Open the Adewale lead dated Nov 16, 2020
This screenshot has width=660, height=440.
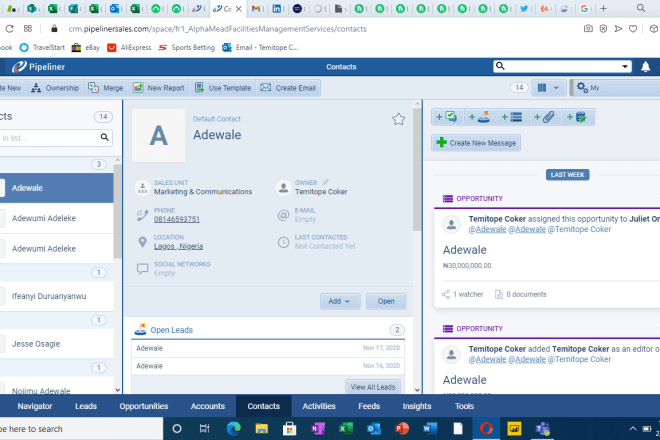tap(268, 365)
